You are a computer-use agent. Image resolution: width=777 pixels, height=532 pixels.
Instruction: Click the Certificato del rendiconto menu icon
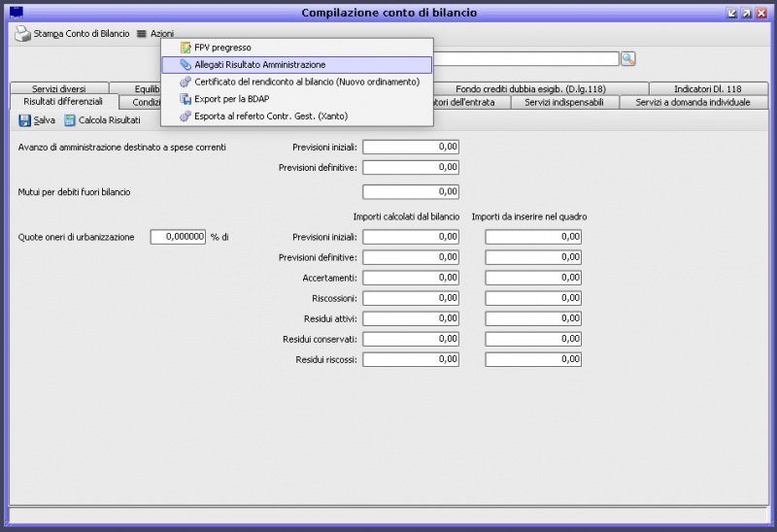186,82
